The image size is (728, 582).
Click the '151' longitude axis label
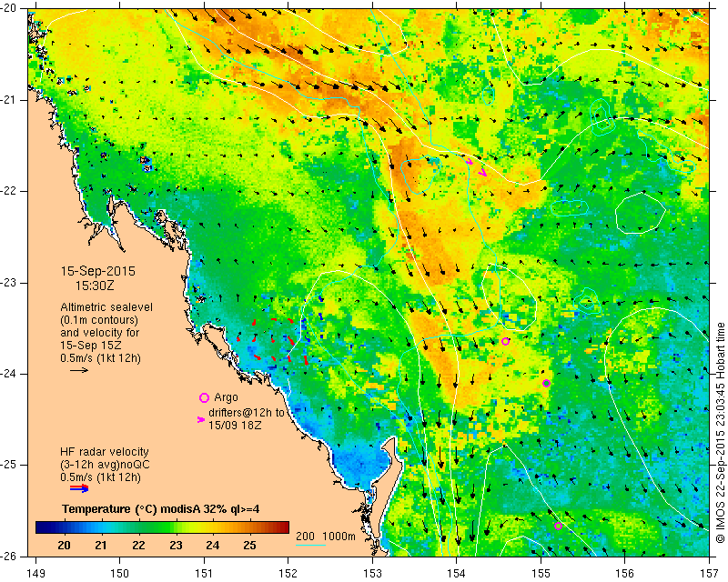pos(204,574)
